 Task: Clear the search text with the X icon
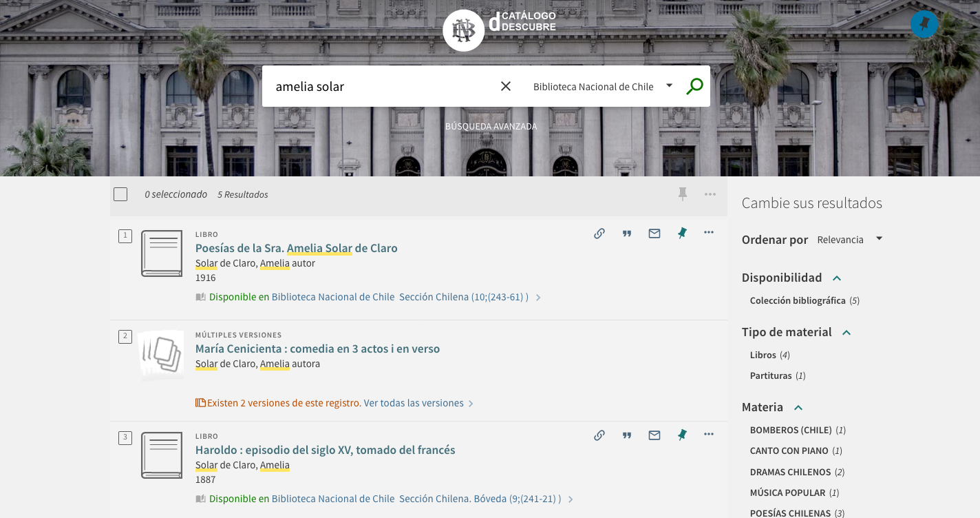coord(506,86)
